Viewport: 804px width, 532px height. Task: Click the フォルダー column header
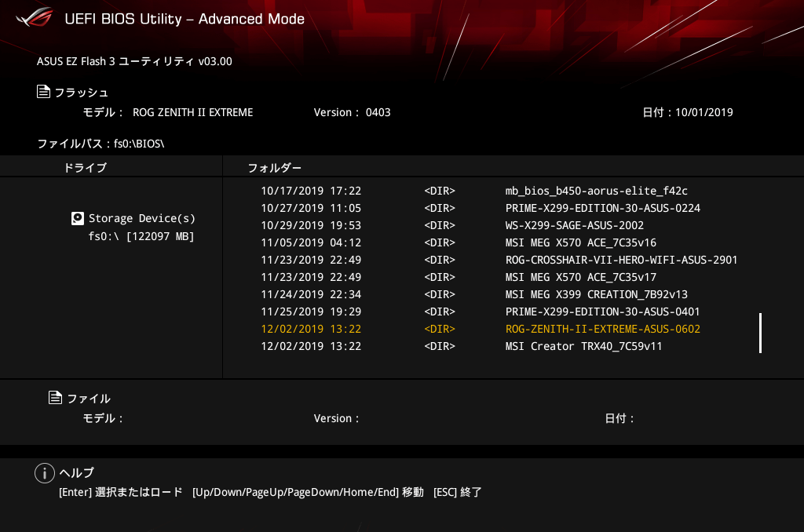(274, 168)
